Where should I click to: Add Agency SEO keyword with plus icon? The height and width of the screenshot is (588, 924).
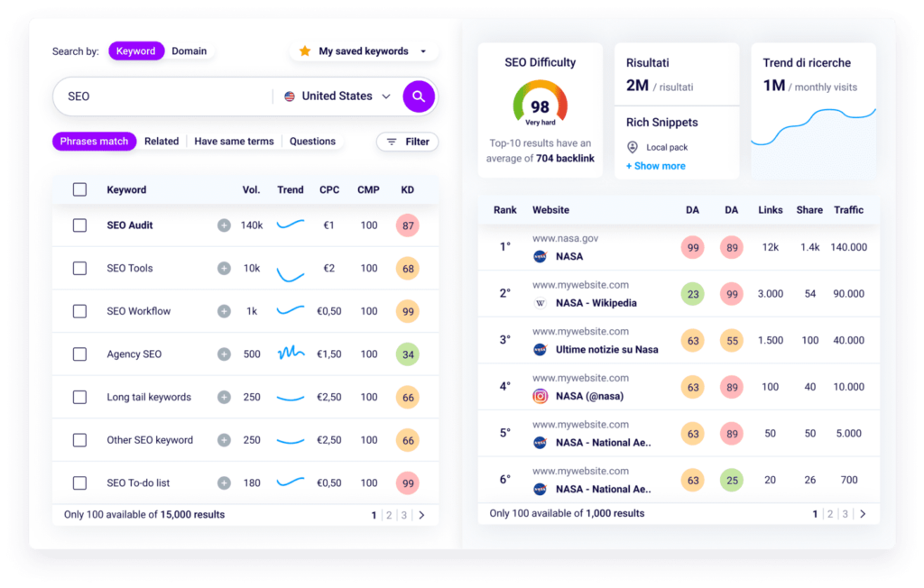(x=224, y=354)
